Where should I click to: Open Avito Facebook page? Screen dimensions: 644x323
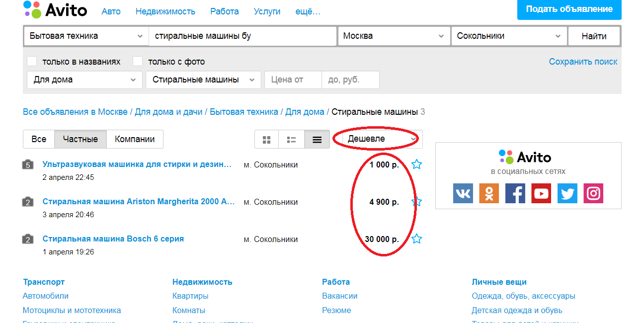(515, 193)
